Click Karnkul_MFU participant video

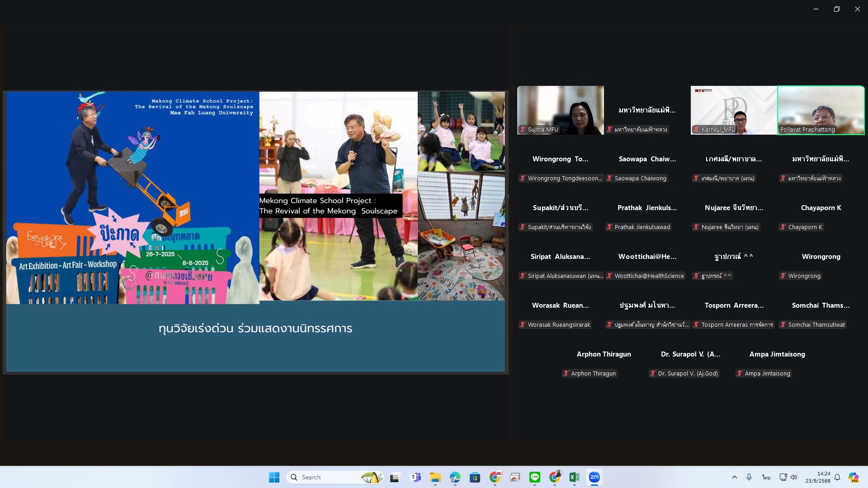tap(733, 110)
